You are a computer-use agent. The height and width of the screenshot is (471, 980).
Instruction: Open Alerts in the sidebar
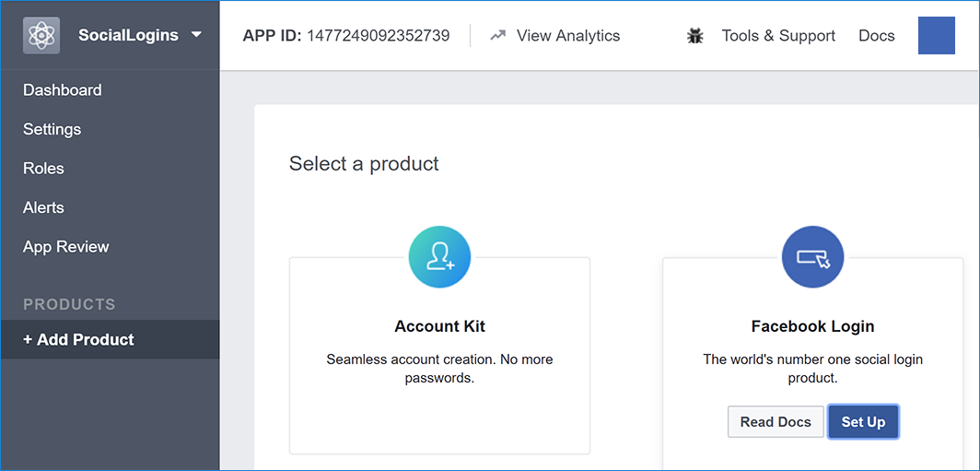pyautogui.click(x=43, y=207)
